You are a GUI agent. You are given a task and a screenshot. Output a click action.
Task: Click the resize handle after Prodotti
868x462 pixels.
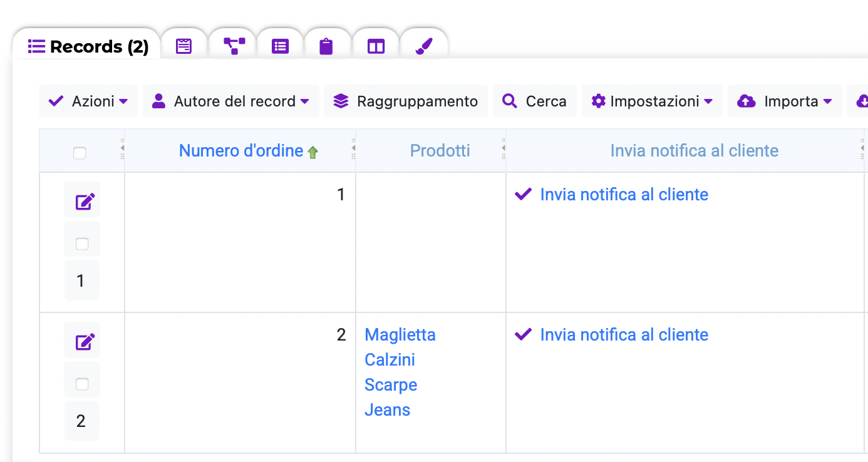pos(504,148)
